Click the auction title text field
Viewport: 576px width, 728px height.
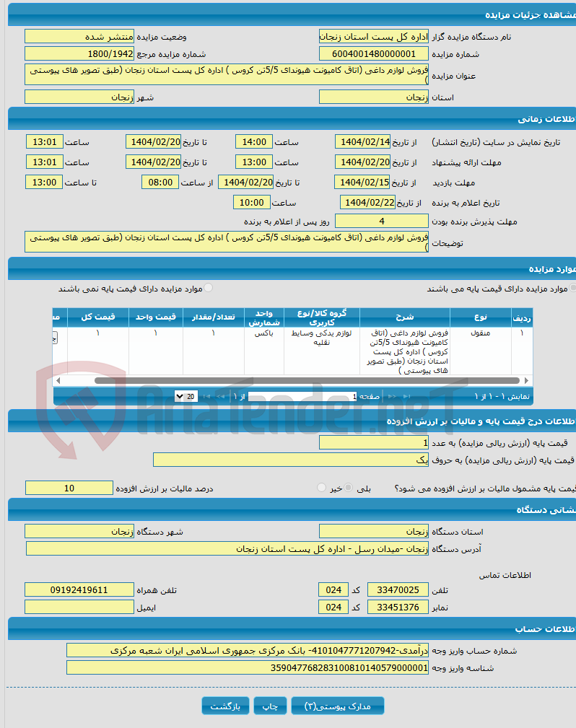pyautogui.click(x=227, y=75)
